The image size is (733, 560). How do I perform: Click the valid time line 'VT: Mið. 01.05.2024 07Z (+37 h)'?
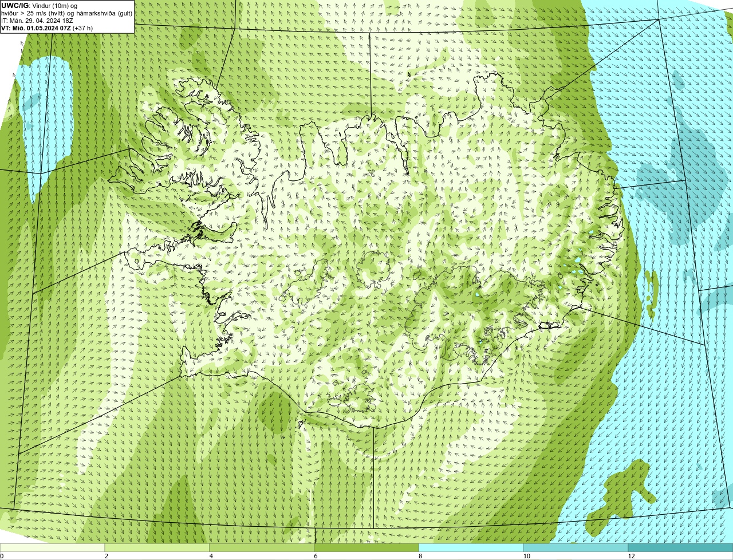pos(47,28)
